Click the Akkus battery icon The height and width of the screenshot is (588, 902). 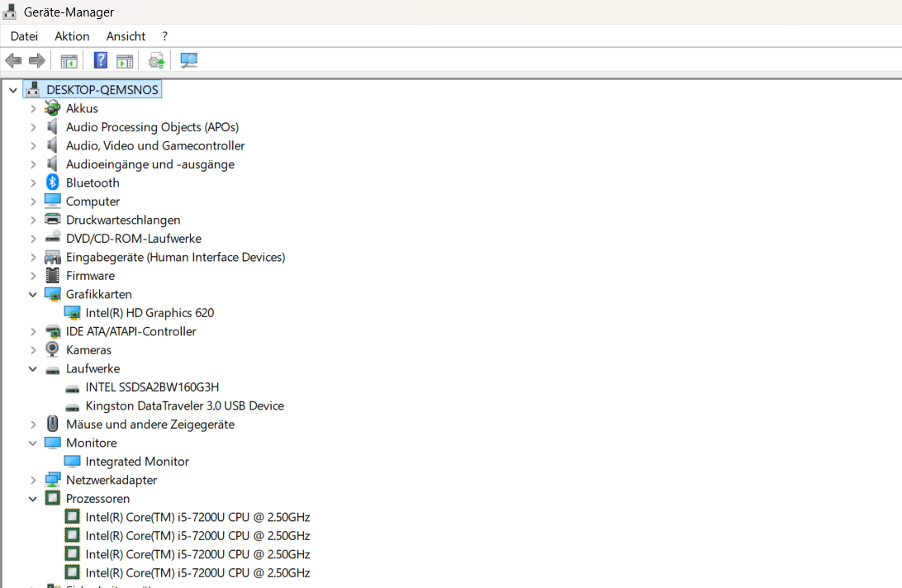[x=52, y=108]
